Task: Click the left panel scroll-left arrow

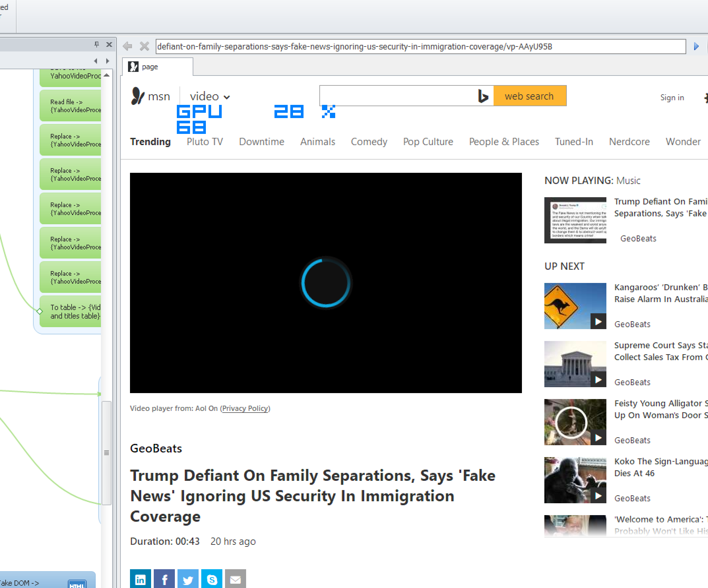Action: 96,61
